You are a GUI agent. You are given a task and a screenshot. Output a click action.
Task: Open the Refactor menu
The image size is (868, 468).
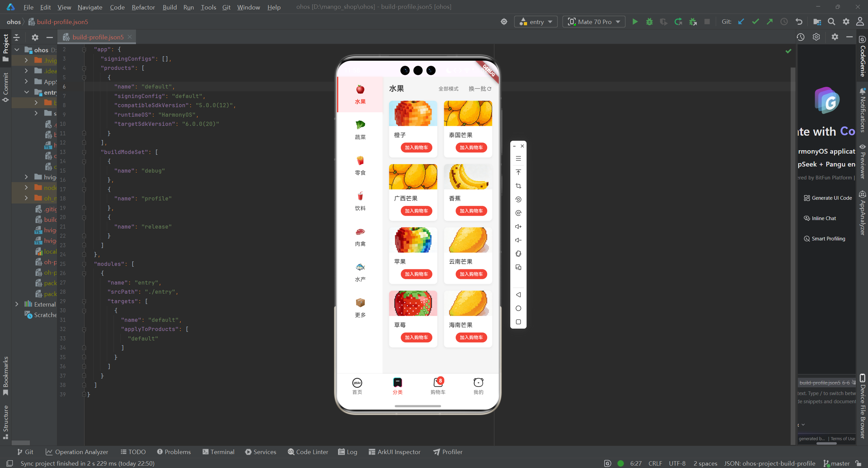[x=143, y=7]
